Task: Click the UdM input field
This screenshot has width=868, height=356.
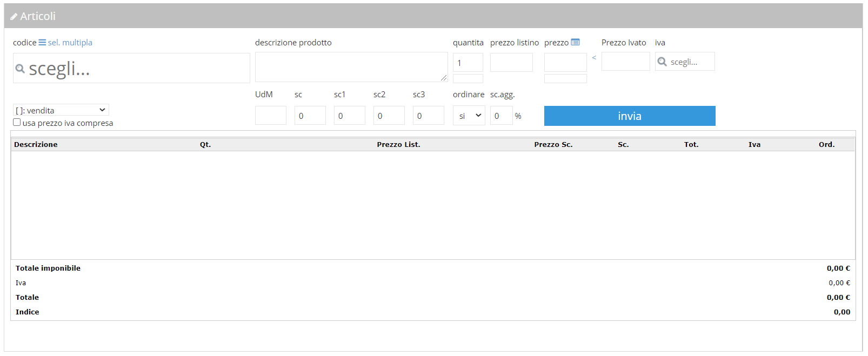Action: [271, 116]
